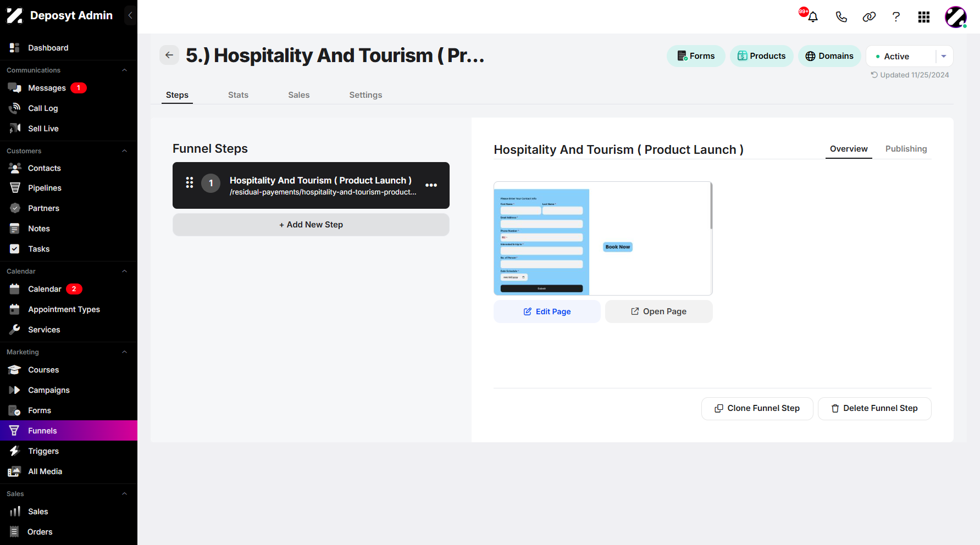Collapse the Sales section
The width and height of the screenshot is (980, 545).
124,494
